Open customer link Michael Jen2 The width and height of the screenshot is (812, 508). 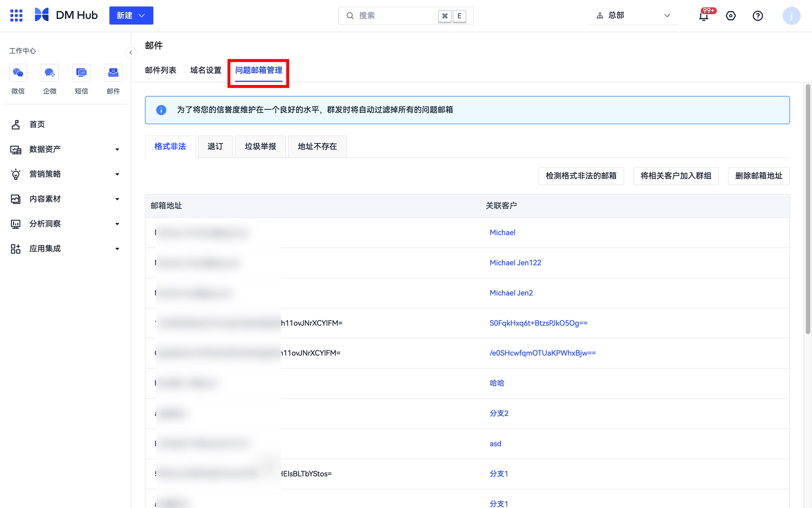[x=511, y=293]
